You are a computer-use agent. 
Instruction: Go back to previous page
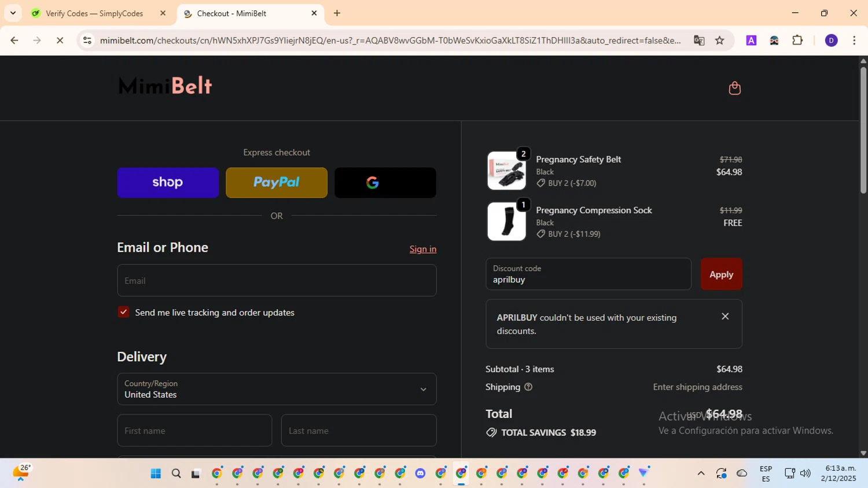point(14,41)
